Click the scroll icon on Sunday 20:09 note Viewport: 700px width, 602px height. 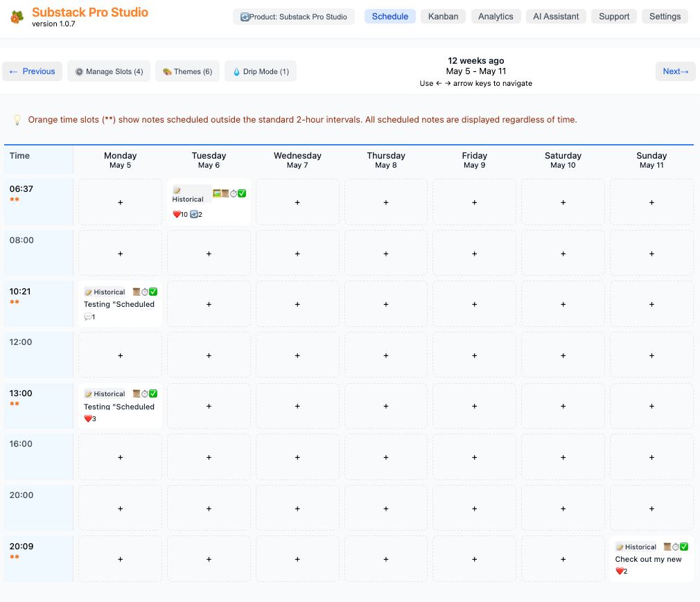click(667, 547)
